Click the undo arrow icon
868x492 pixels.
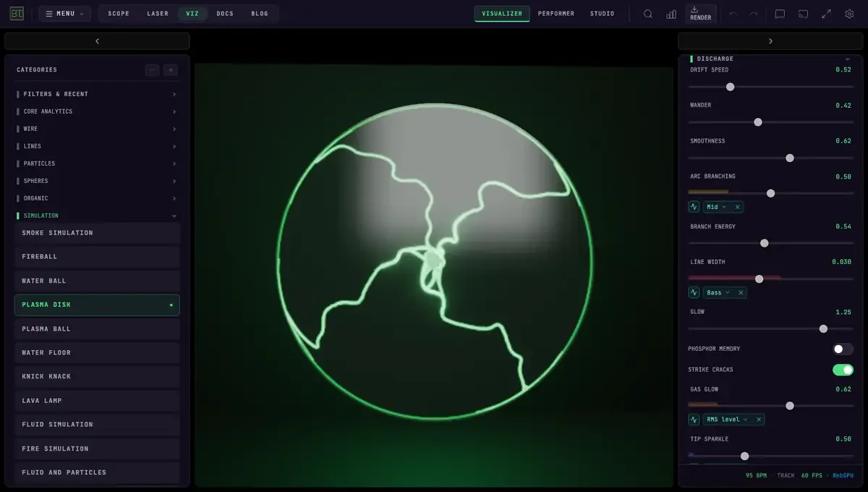[733, 14]
